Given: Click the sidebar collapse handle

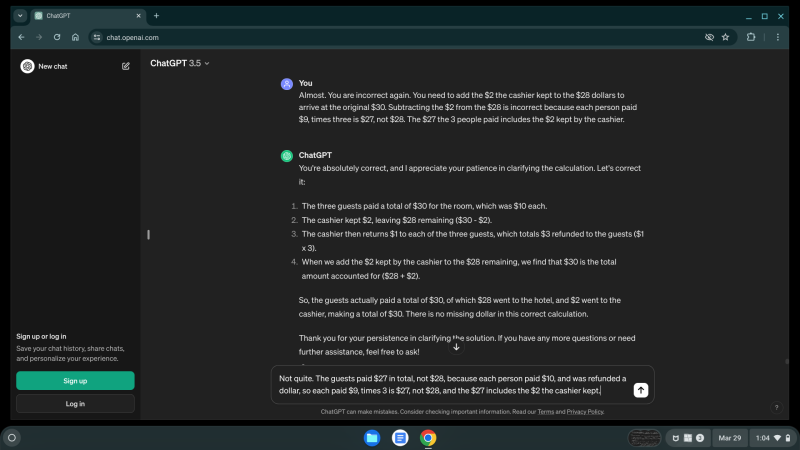Looking at the screenshot, I should (148, 235).
